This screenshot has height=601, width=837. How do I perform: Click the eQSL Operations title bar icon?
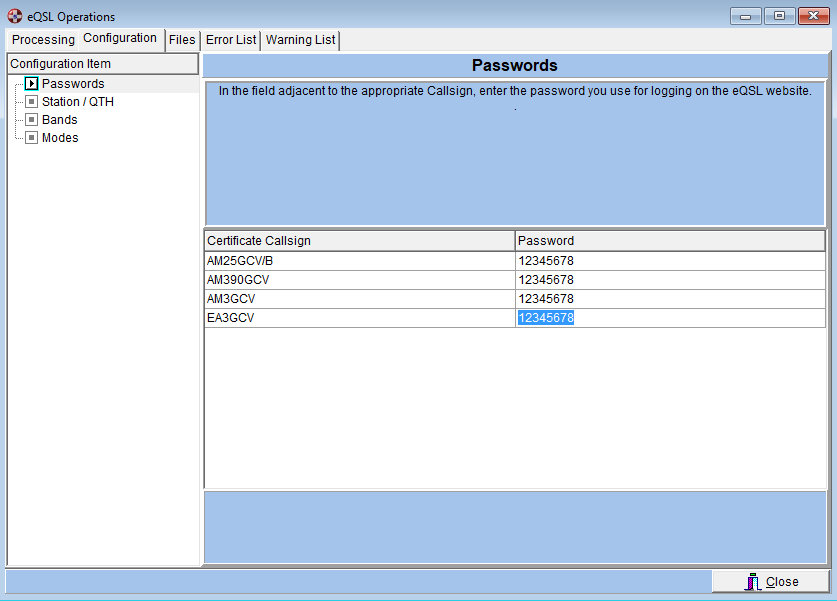[x=15, y=16]
